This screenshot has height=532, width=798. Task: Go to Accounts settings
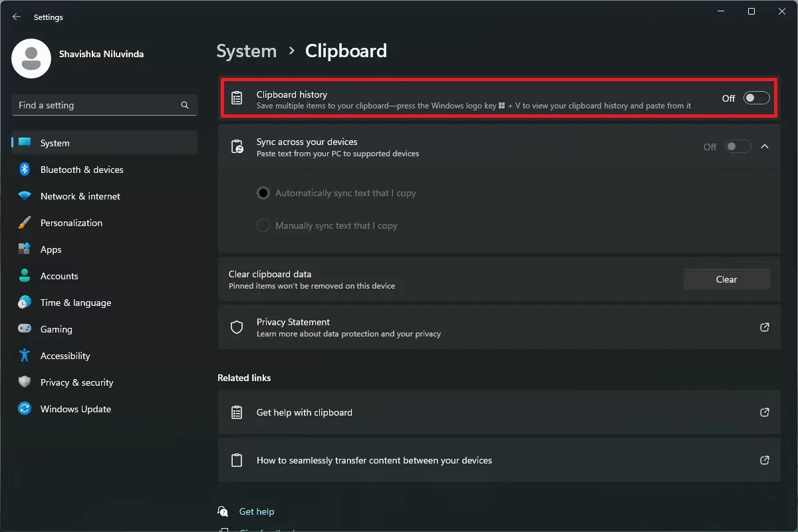[104, 276]
